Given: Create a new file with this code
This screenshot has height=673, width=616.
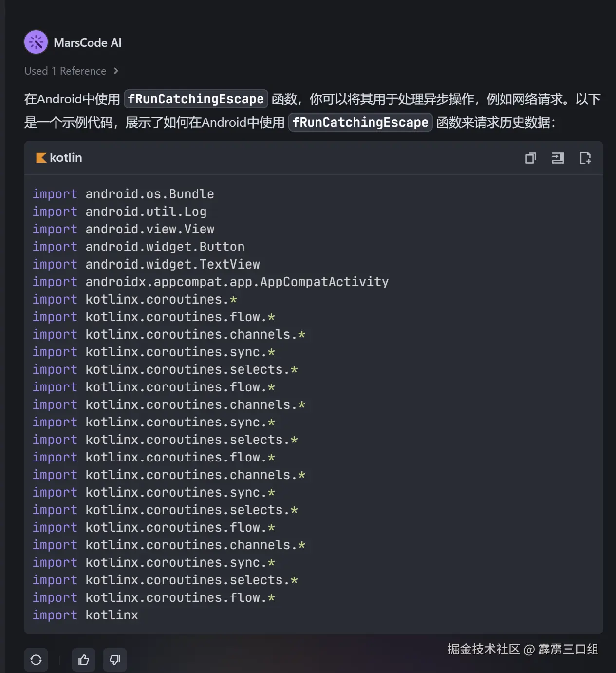Looking at the screenshot, I should tap(585, 158).
